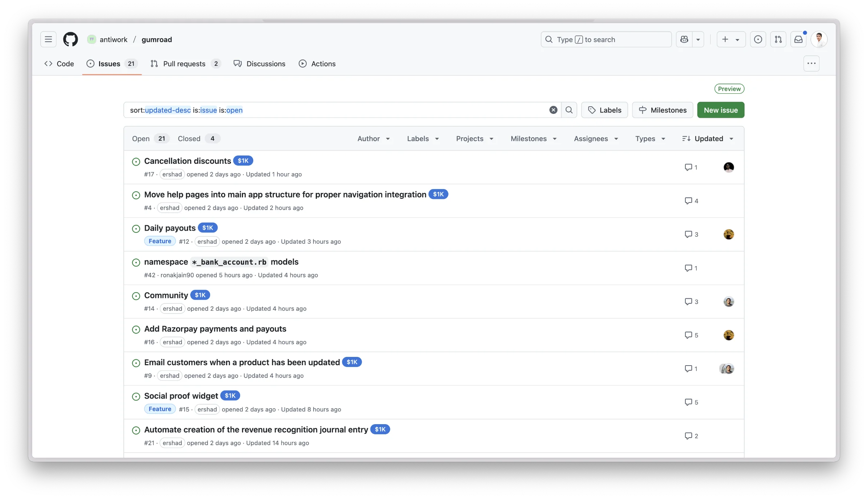Viewport: 868px width, 499px height.
Task: Expand the Author filter dropdown
Action: [x=374, y=138]
